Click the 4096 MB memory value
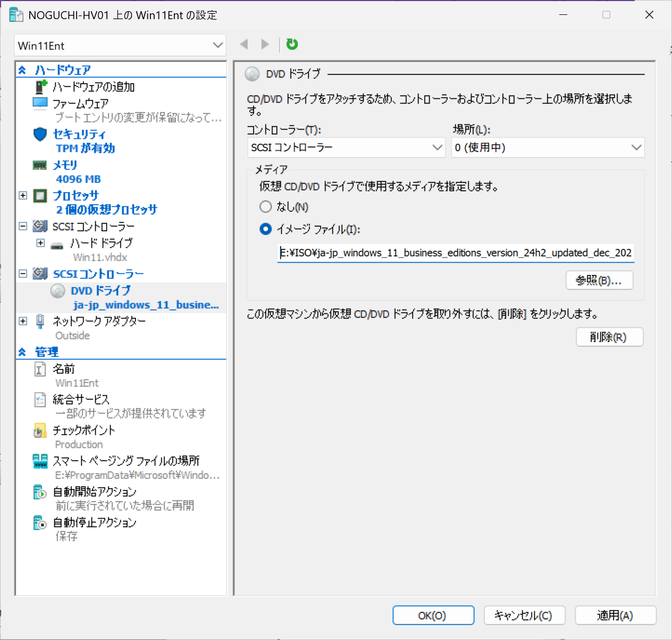This screenshot has width=672, height=640. tap(78, 179)
